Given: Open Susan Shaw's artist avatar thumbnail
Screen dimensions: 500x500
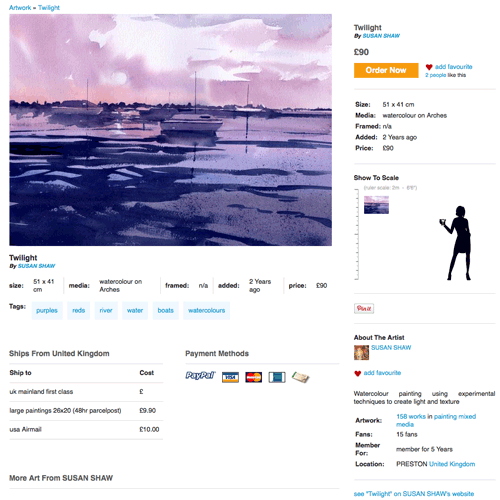Looking at the screenshot, I should (x=361, y=352).
